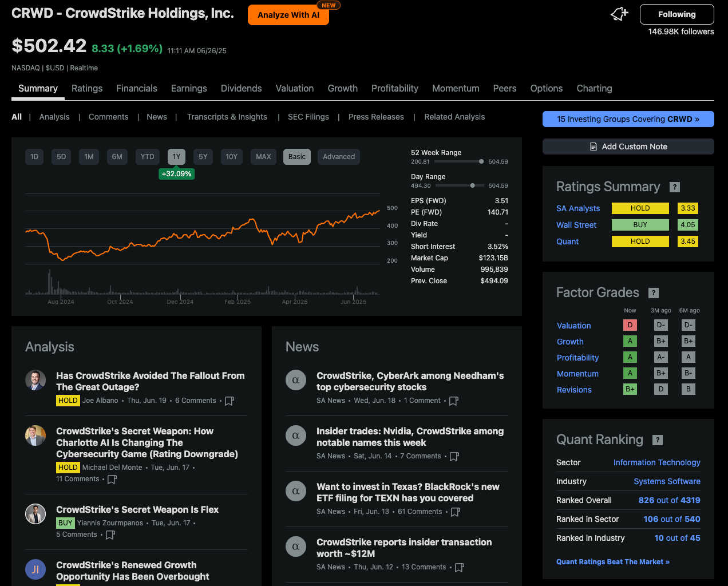Open the Growth factor grade link

coord(570,342)
